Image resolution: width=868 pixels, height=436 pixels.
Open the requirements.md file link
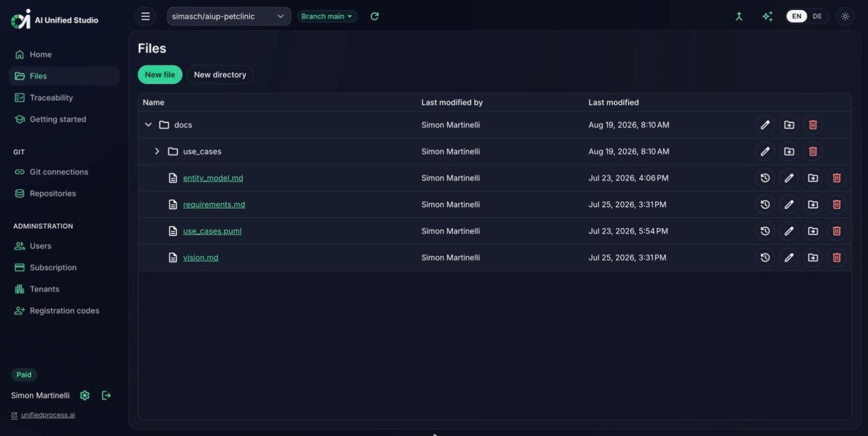214,205
